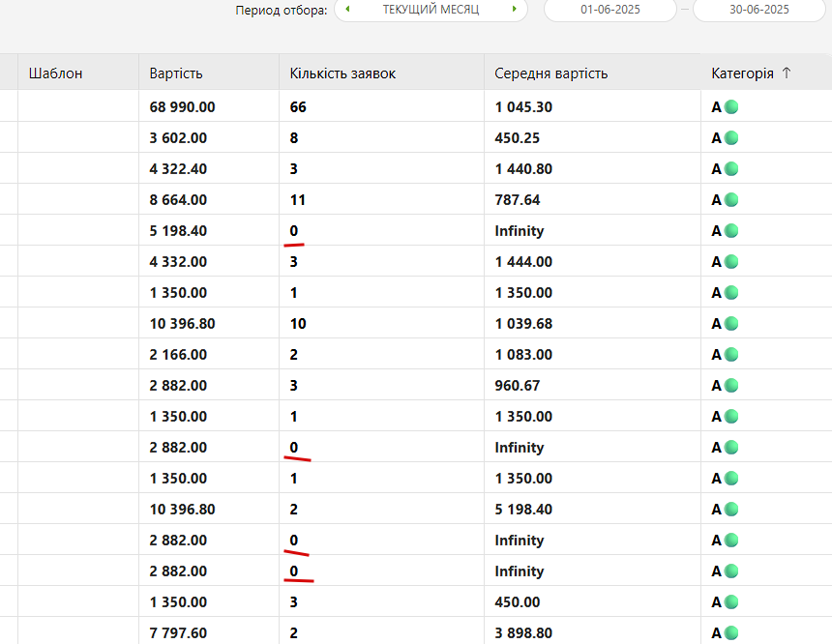Screen dimensions: 832x644
Task: Click green category dot in 4 322.40 row
Action: coord(731,168)
